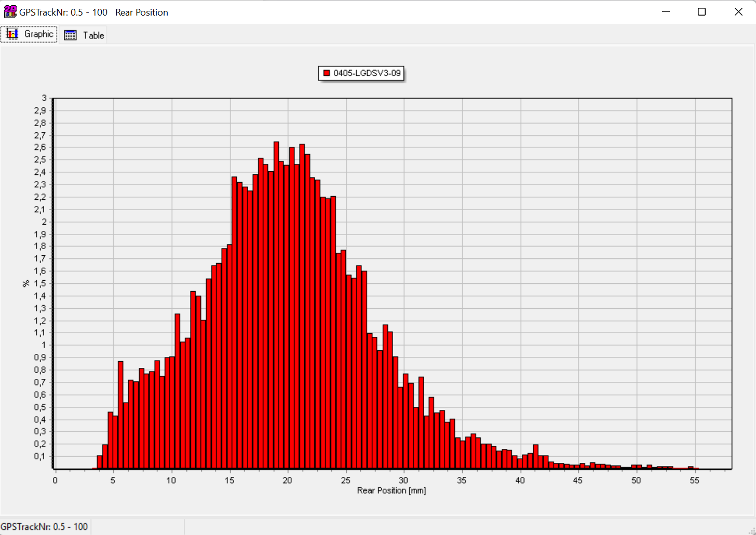
Task: Click the Table tab's grid icon
Action: pyautogui.click(x=70, y=35)
